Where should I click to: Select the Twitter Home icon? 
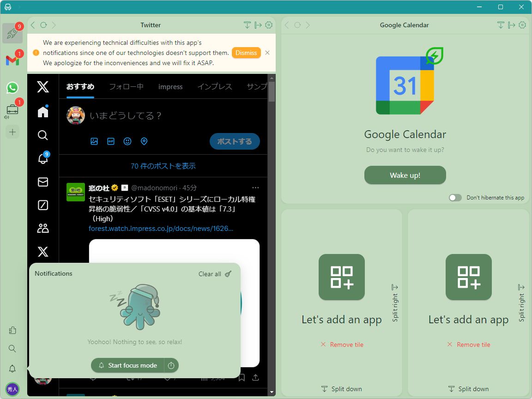[x=42, y=111]
